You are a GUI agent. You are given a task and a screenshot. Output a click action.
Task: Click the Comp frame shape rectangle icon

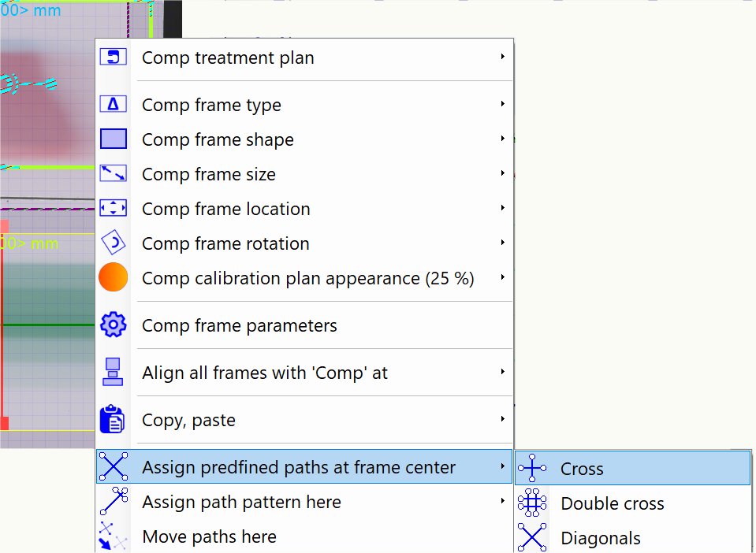tap(114, 139)
